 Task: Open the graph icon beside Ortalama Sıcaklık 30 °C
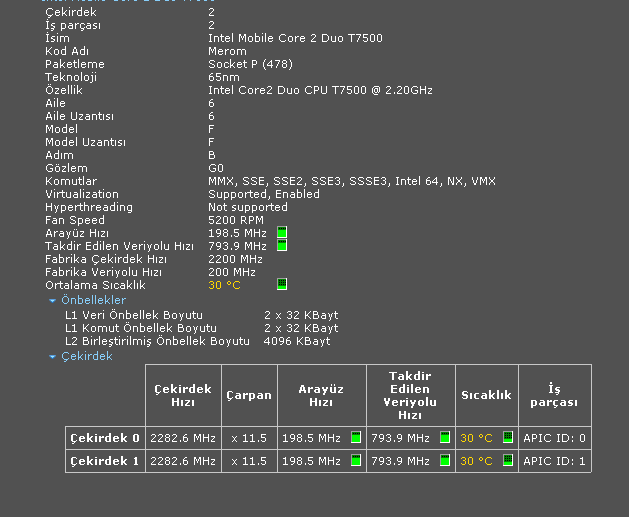point(282,285)
